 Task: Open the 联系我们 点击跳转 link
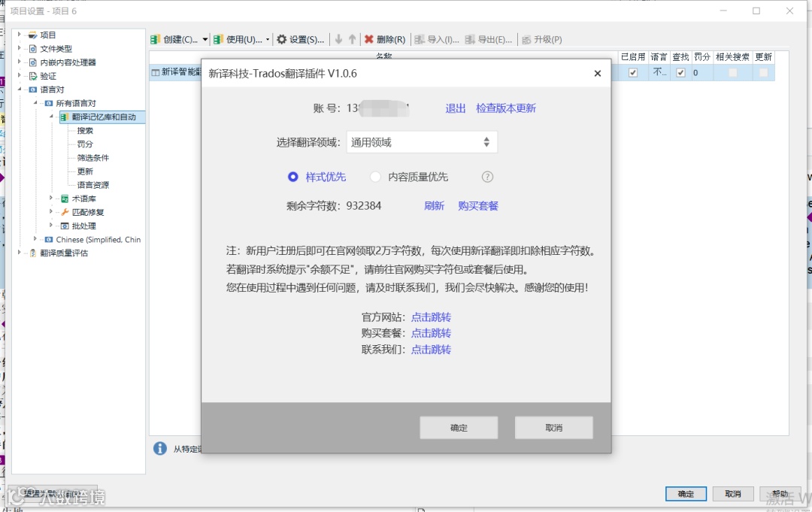point(431,350)
